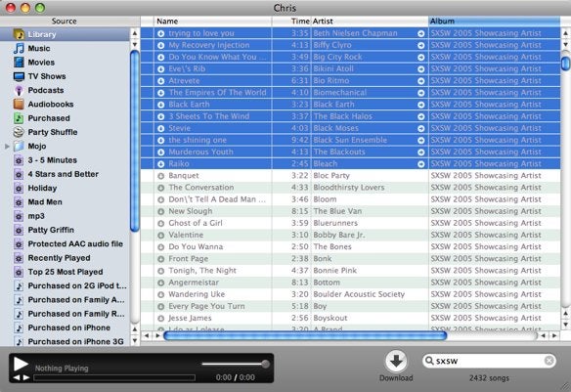Screen dimensions: 571x392
Task: Sort by the Name column header
Action: [x=213, y=22]
